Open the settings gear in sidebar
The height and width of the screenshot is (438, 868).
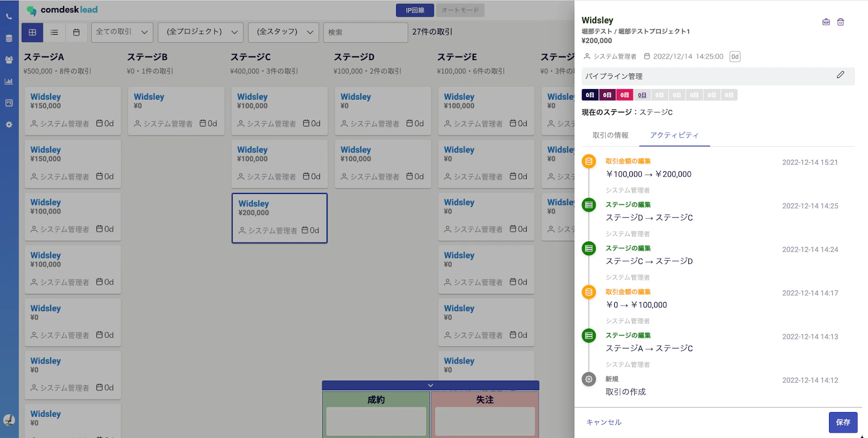coord(9,125)
